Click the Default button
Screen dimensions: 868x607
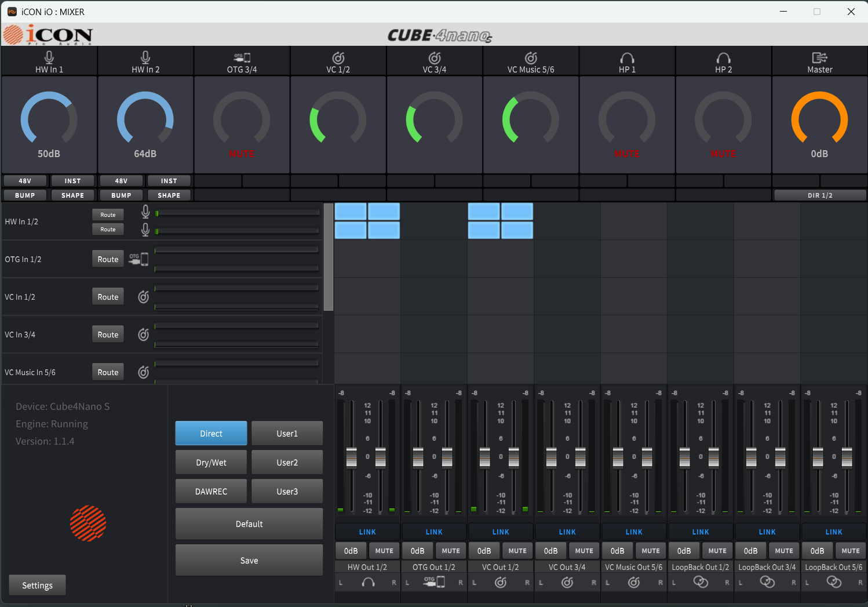click(x=249, y=524)
